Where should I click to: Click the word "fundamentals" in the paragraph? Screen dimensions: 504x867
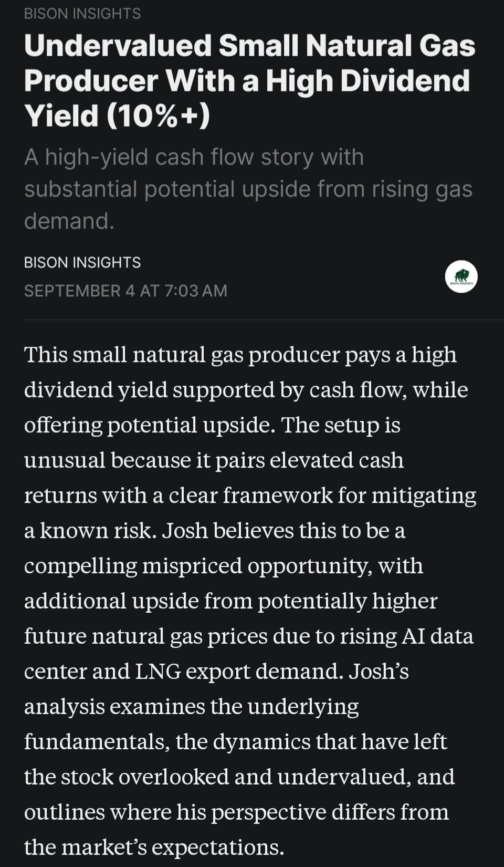point(97,742)
